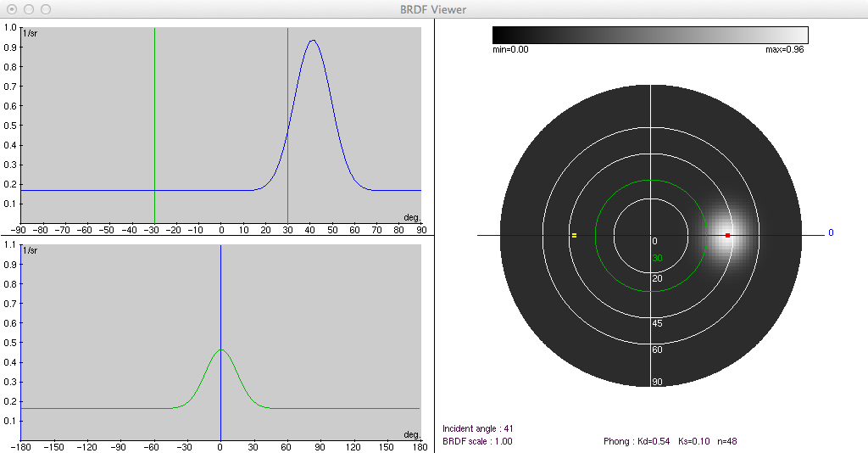Select the 'BRDF scale : 1.00' label
The image size is (868, 453).
(477, 441)
